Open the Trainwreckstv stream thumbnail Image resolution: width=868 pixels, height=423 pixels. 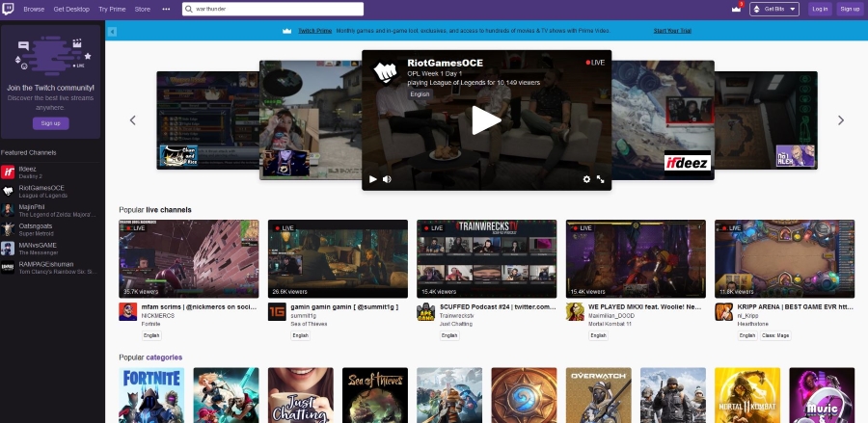coord(487,259)
